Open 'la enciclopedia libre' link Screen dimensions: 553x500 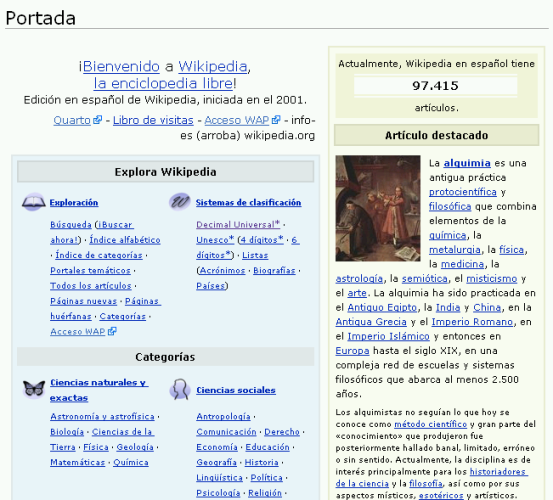click(163, 84)
